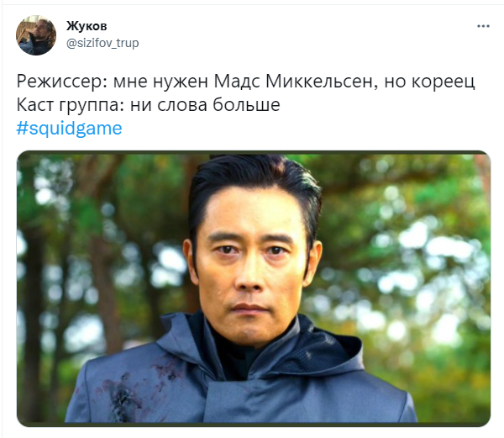Click the author header beside the avatar
This screenshot has height=438, width=504.
[x=102, y=34]
